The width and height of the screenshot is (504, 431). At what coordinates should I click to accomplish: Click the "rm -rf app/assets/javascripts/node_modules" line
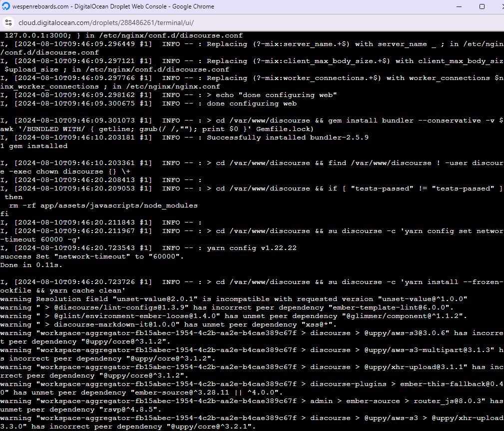pyautogui.click(x=103, y=205)
